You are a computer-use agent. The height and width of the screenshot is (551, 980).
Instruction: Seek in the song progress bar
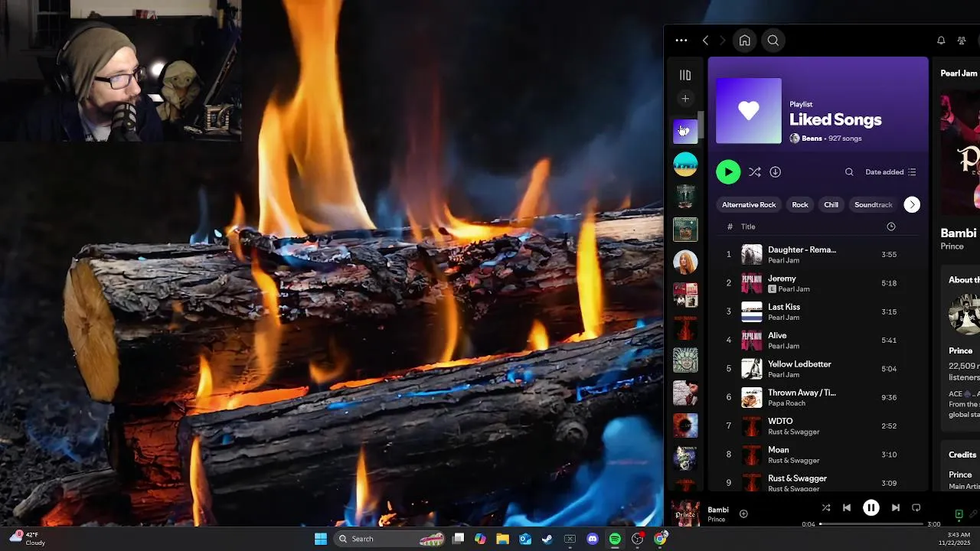[871, 524]
